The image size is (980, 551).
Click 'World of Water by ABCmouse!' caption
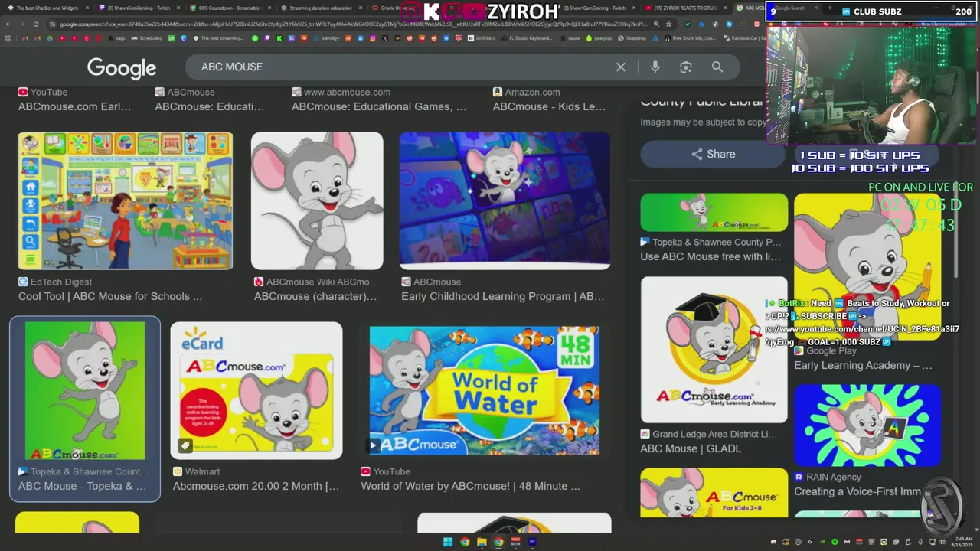tap(470, 486)
